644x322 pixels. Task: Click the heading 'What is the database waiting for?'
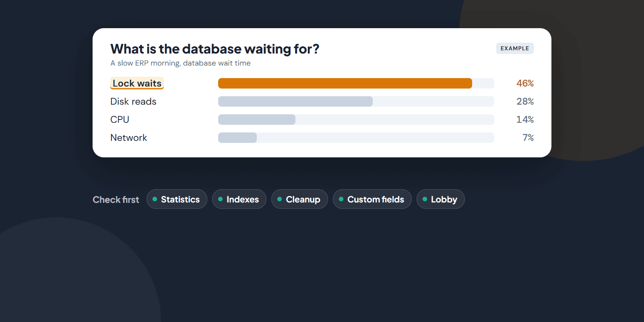pos(215,49)
